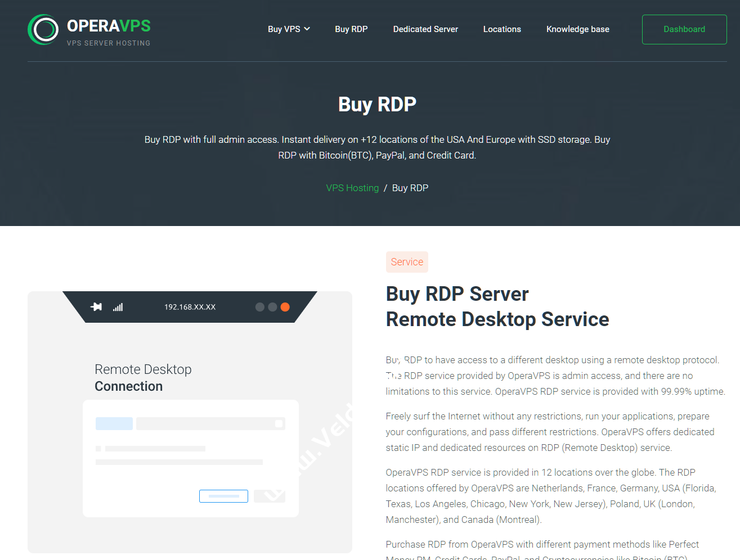Click the OperaVPS circular logo icon
Viewport: 740px width, 560px height.
coord(43,30)
